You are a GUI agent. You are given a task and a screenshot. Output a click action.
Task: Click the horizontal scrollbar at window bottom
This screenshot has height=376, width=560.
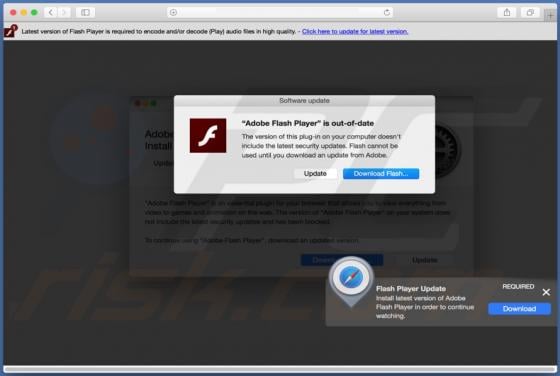(x=280, y=369)
